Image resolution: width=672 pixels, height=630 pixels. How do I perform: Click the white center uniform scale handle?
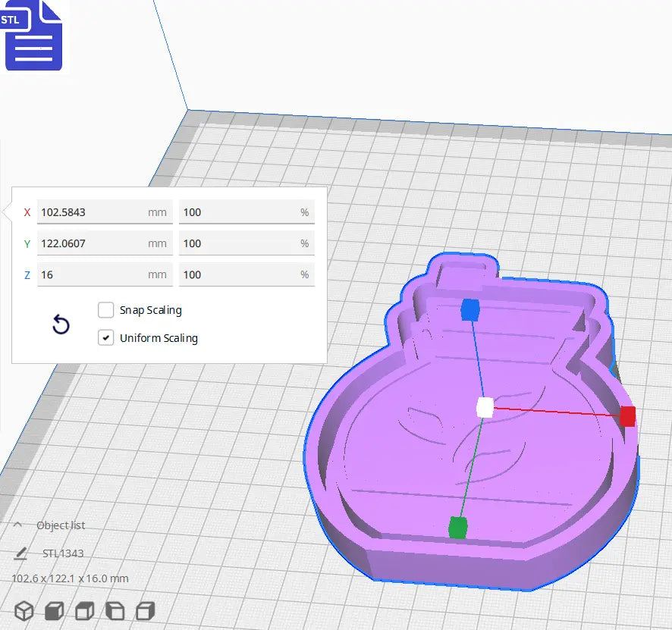(485, 408)
